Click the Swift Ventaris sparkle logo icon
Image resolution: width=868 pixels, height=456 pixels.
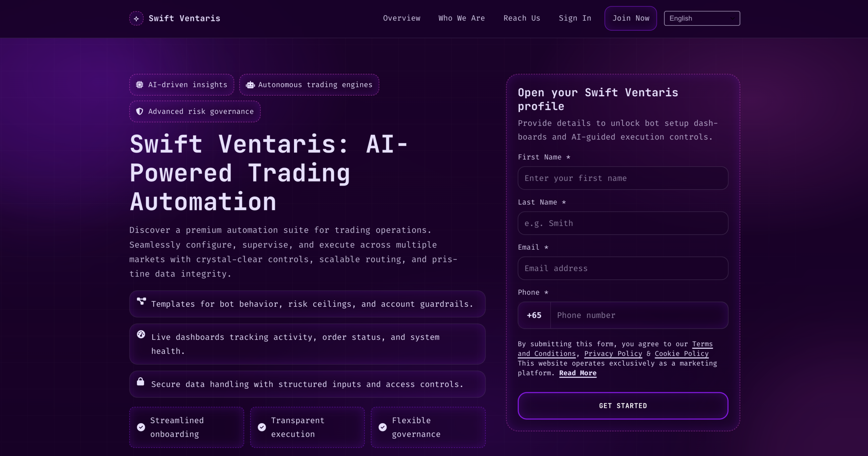pyautogui.click(x=136, y=18)
